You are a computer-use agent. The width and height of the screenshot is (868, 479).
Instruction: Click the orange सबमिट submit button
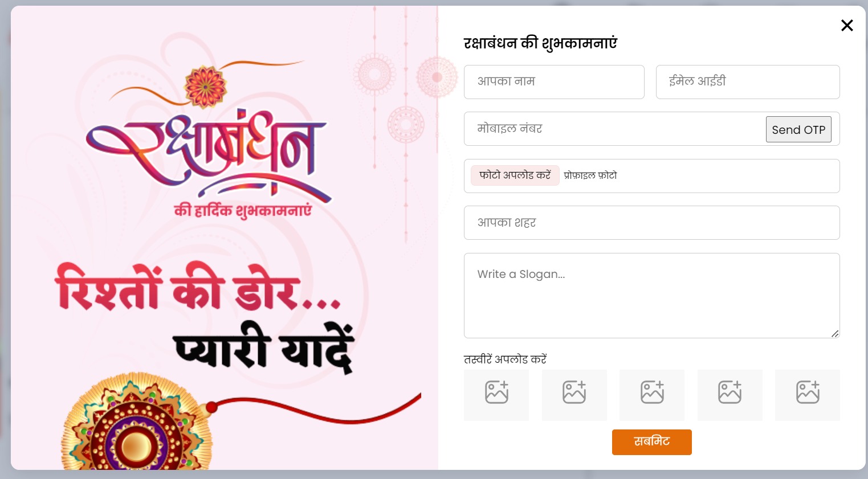click(652, 442)
